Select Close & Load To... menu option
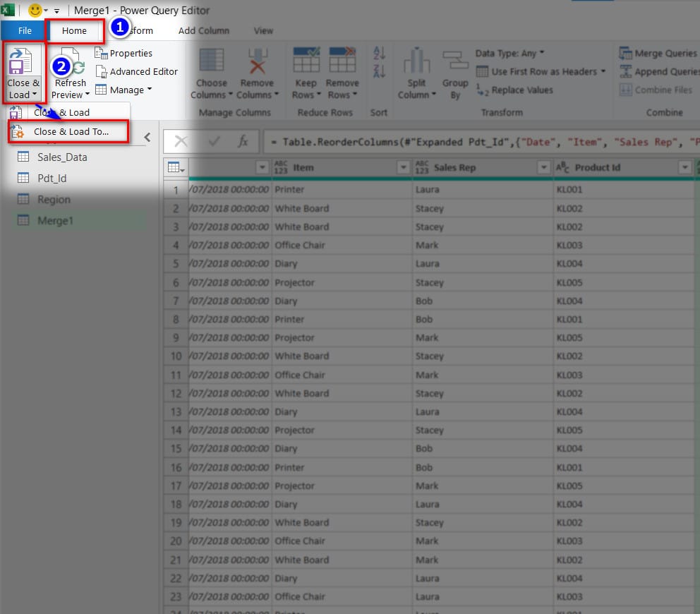Screen dimensions: 700x614 [x=71, y=132]
